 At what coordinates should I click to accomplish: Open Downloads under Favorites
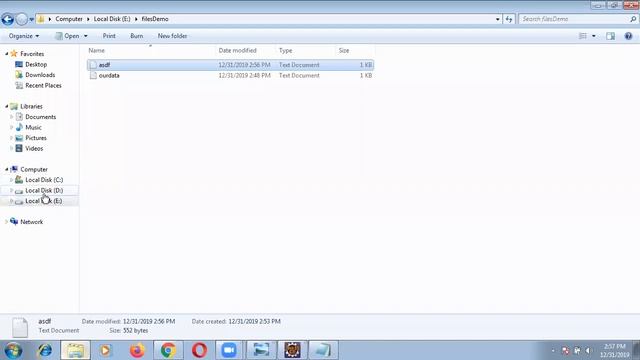pos(40,75)
